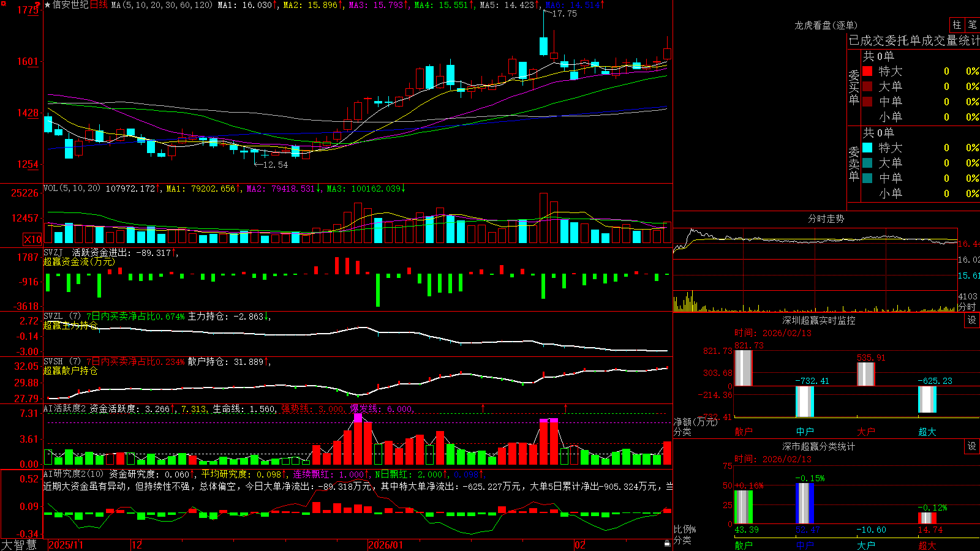Click the AI研究度2(10) indicator label
The height and width of the screenshot is (551, 980).
[x=73, y=474]
